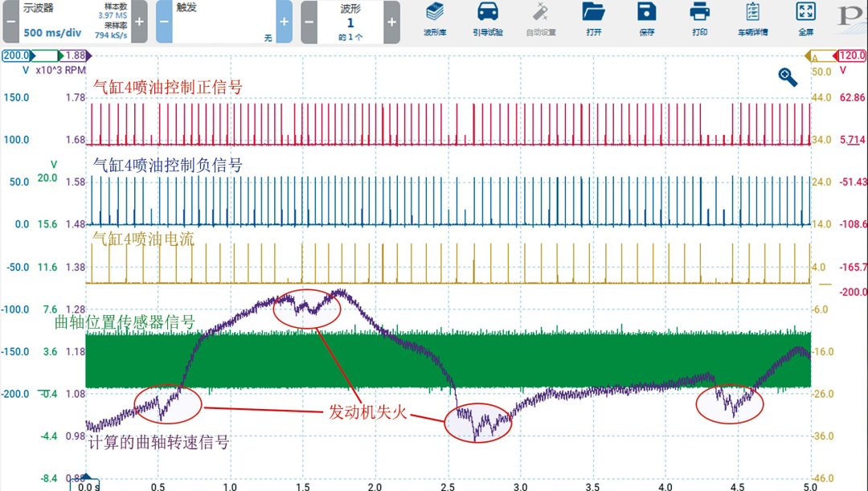Viewport: 868px width, 491px height.
Task: Select the blue 200.0 channel axis tag
Action: pyautogui.click(x=18, y=55)
